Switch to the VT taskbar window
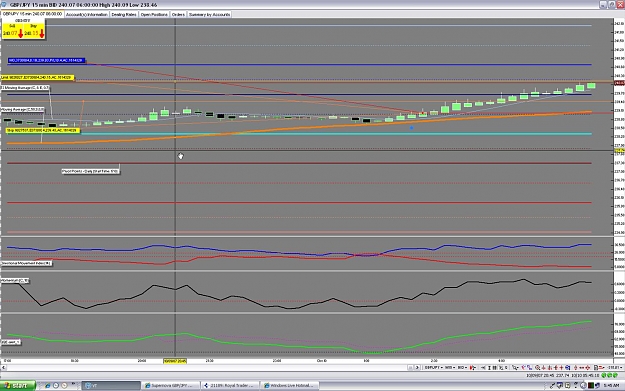 pyautogui.click(x=111, y=385)
